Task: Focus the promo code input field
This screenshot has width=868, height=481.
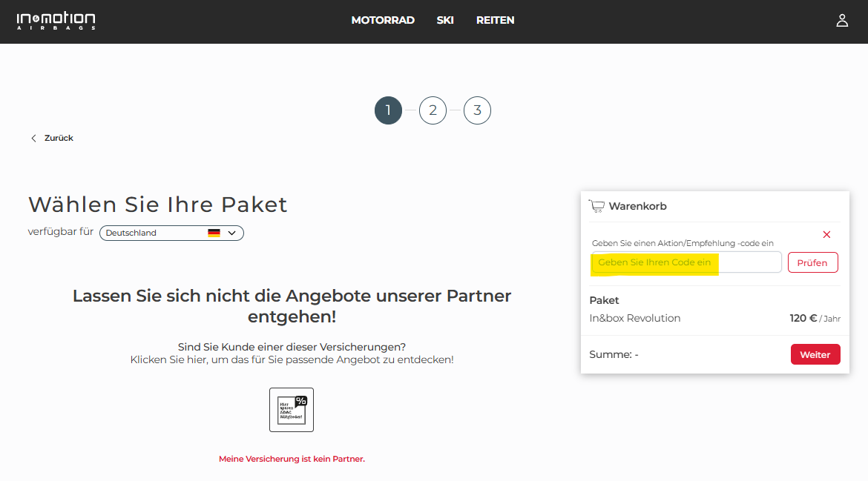Action: coord(686,262)
